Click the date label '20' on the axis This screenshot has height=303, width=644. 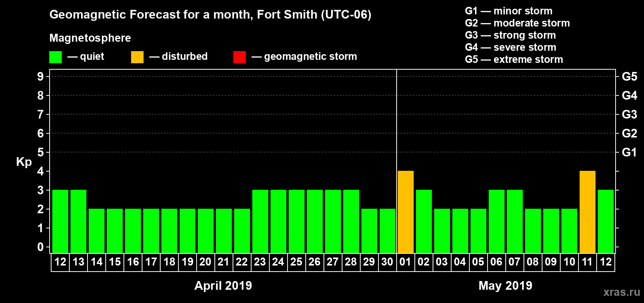pos(206,262)
